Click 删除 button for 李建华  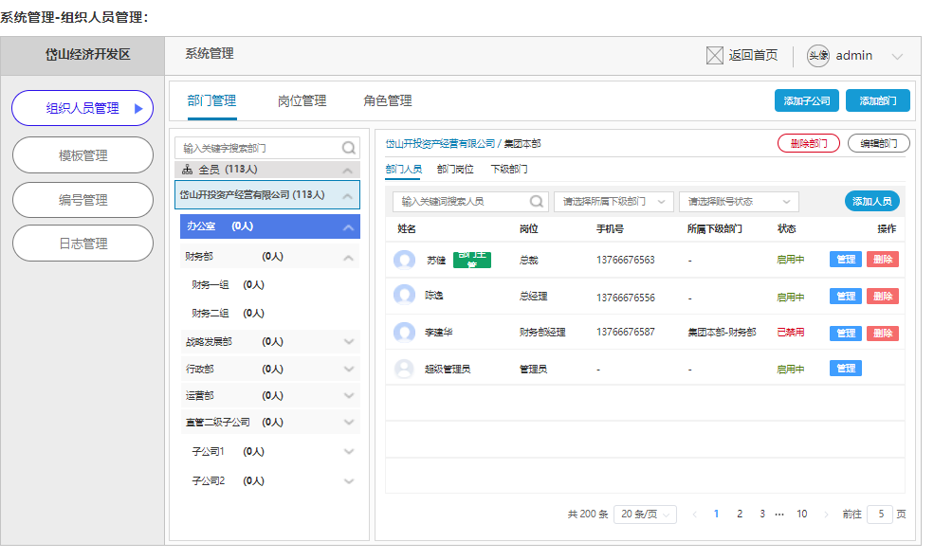pos(883,334)
